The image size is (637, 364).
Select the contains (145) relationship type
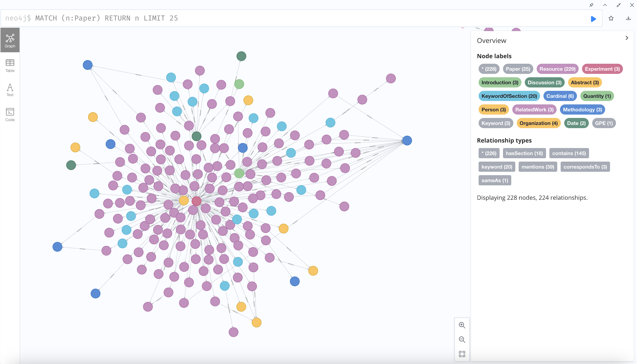click(569, 153)
